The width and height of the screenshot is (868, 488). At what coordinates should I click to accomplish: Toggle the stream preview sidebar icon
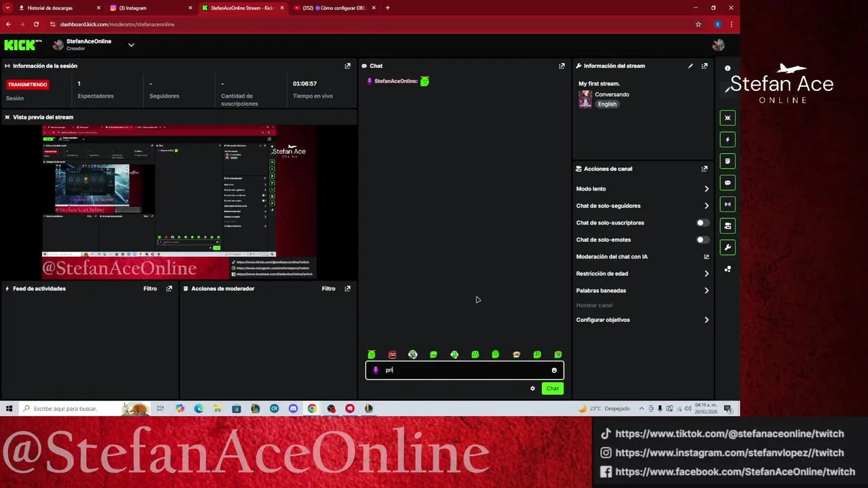(728, 118)
